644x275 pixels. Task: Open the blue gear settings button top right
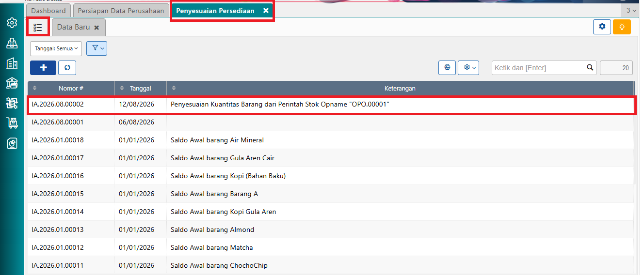coord(602,27)
